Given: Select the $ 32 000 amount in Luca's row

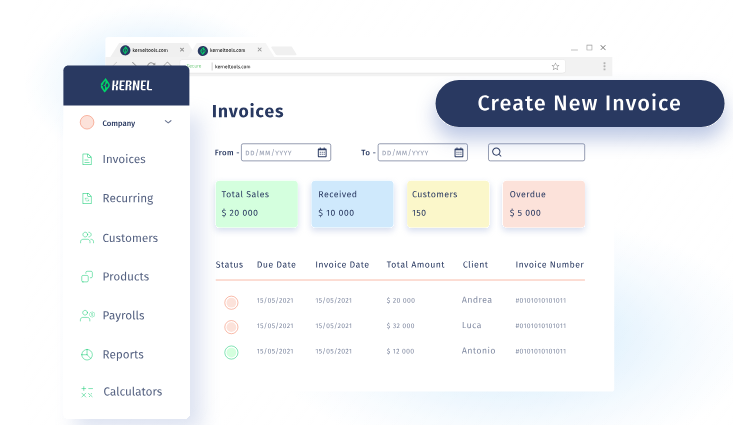Looking at the screenshot, I should pos(400,326).
